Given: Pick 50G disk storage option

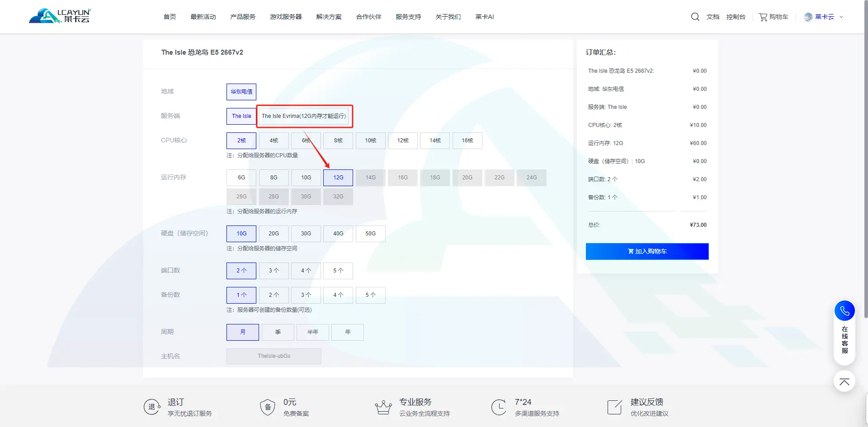Looking at the screenshot, I should click(371, 234).
